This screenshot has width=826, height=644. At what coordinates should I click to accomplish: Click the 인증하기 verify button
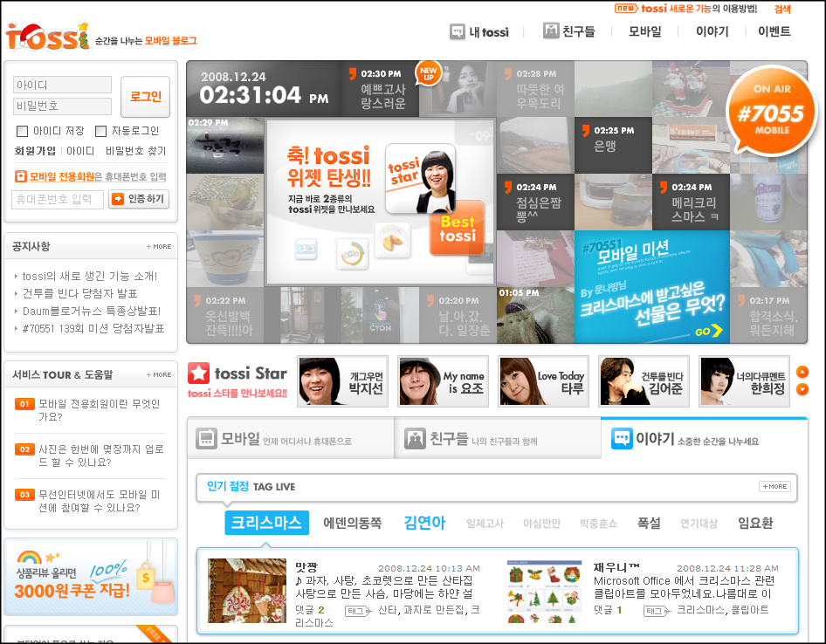click(139, 198)
